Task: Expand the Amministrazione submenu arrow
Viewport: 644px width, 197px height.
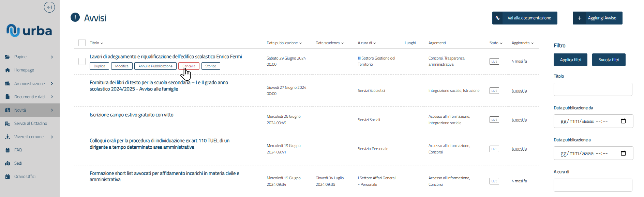Action: pos(52,84)
